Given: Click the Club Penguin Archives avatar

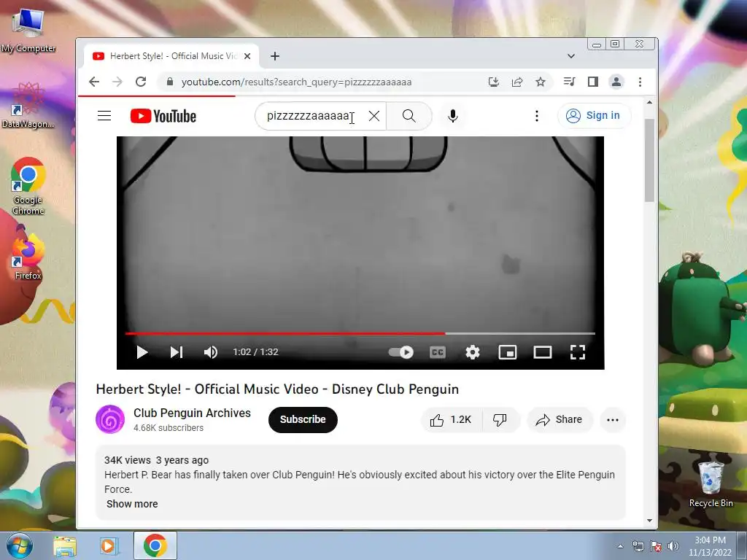Looking at the screenshot, I should pyautogui.click(x=110, y=419).
